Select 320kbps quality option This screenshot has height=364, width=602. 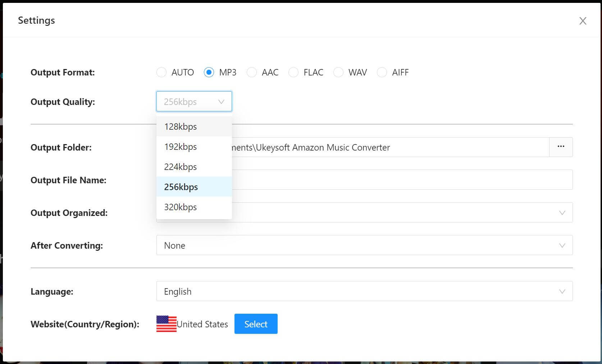point(181,207)
